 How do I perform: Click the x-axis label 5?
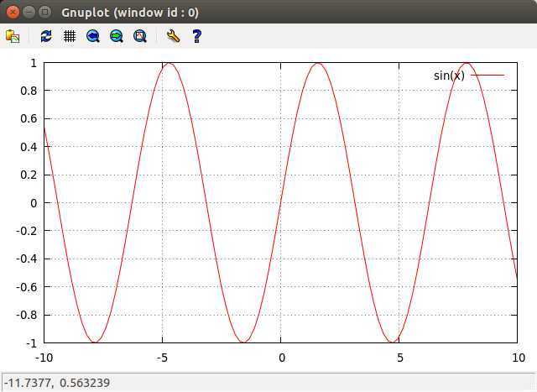tap(399, 358)
